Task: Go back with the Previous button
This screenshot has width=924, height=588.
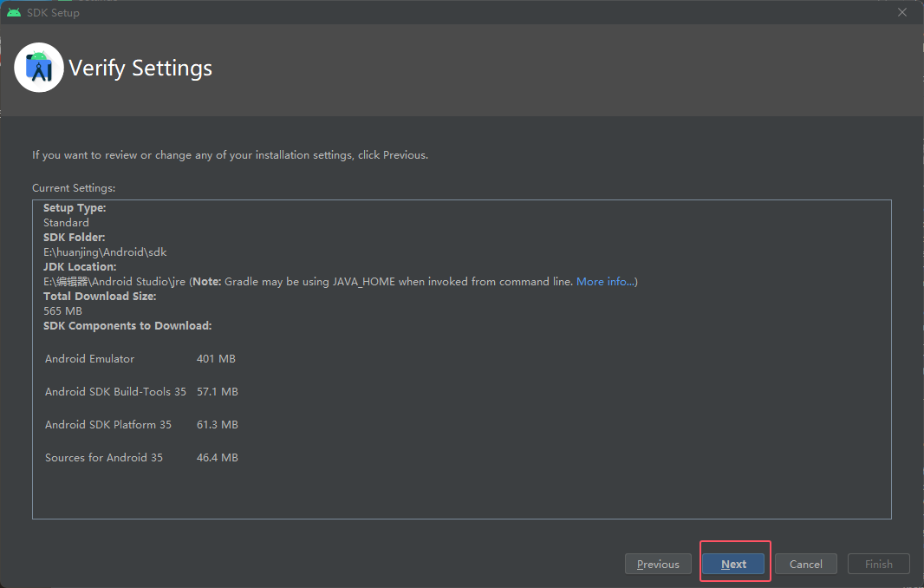Action: pyautogui.click(x=658, y=564)
